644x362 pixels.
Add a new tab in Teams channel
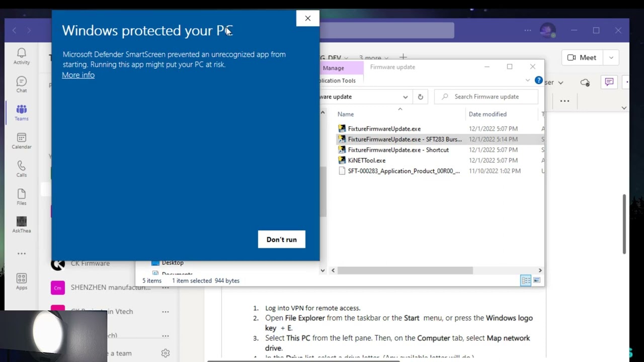[x=403, y=57]
